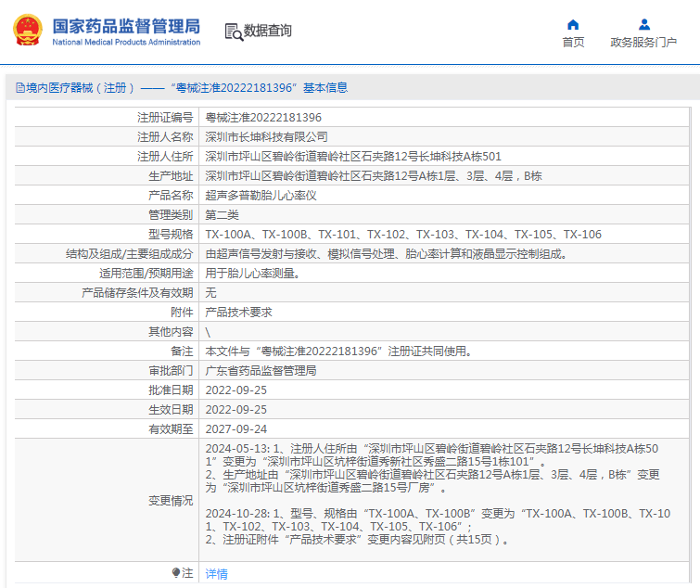Click National Medical Products Administration subtitle

[x=126, y=42]
